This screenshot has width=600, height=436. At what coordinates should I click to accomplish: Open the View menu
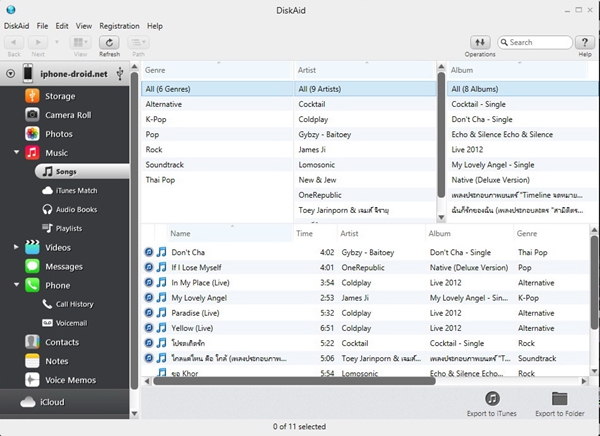83,26
